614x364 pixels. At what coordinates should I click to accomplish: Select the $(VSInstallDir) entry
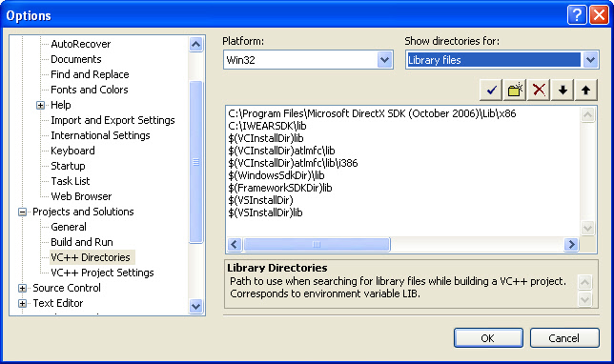pos(260,200)
